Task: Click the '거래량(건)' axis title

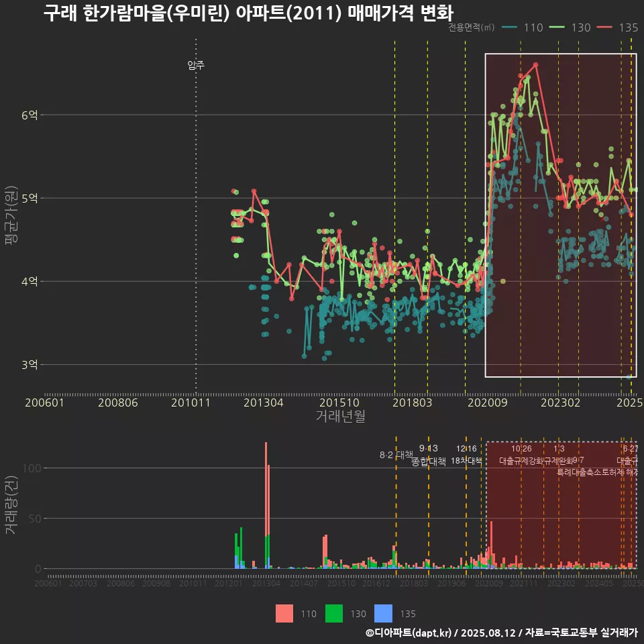Action: tap(11, 504)
